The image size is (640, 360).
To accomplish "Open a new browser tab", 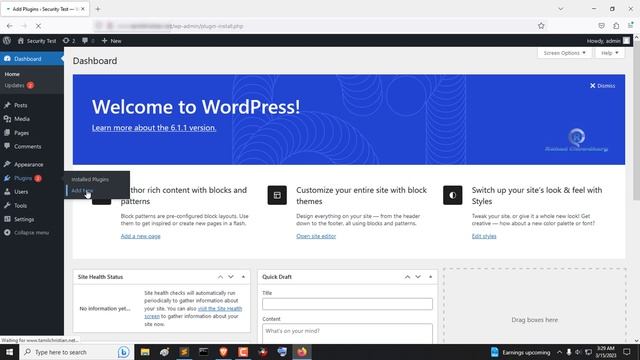I will tap(98, 9).
